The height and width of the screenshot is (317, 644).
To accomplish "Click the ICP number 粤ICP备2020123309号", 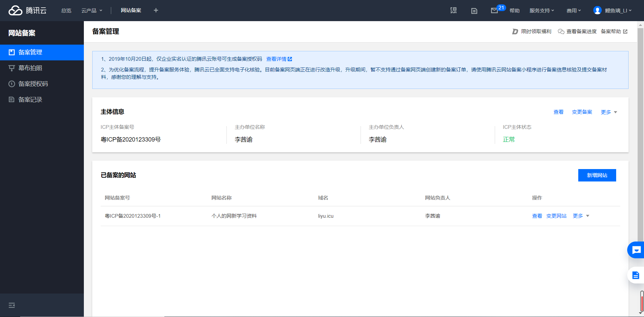I will tap(131, 140).
